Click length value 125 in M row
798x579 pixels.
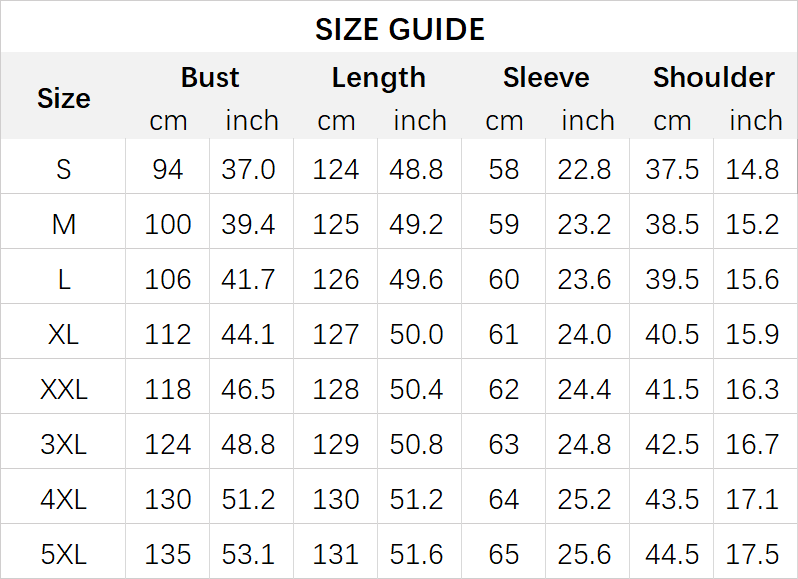336,224
